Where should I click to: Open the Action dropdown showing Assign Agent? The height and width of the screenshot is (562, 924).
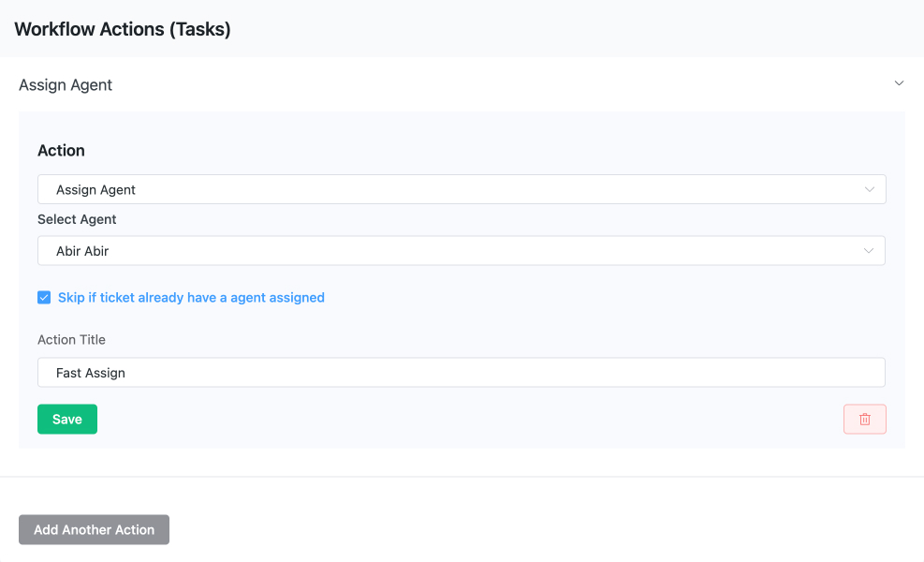tap(462, 189)
